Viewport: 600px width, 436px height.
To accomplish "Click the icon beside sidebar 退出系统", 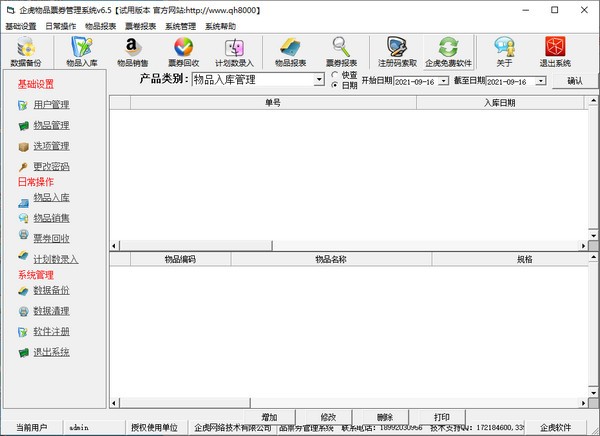I will tap(23, 353).
